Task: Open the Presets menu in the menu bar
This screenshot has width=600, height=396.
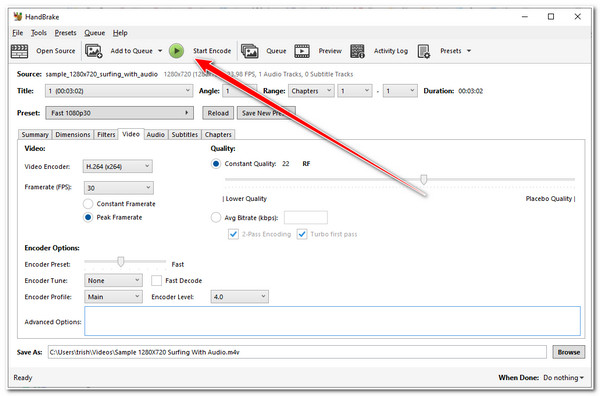Action: [x=65, y=33]
